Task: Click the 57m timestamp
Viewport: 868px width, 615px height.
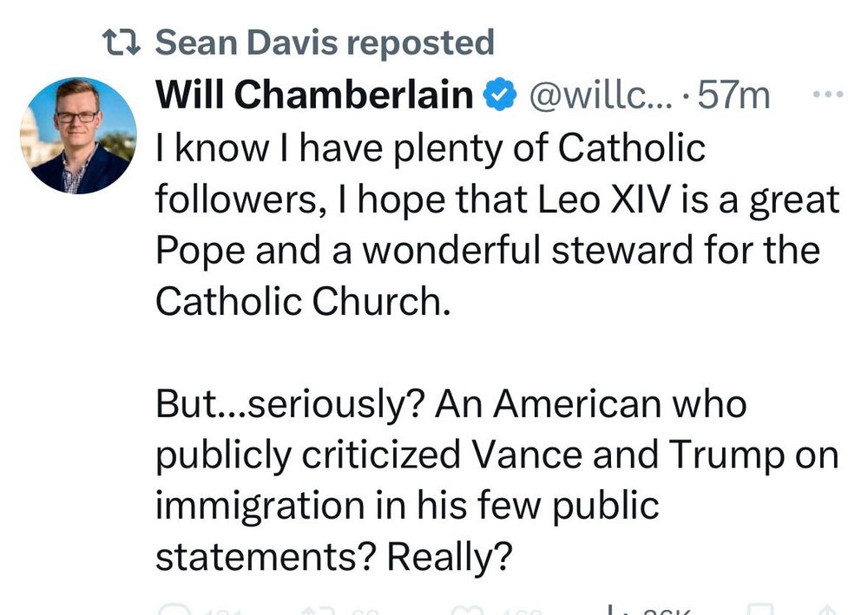Action: point(733,95)
